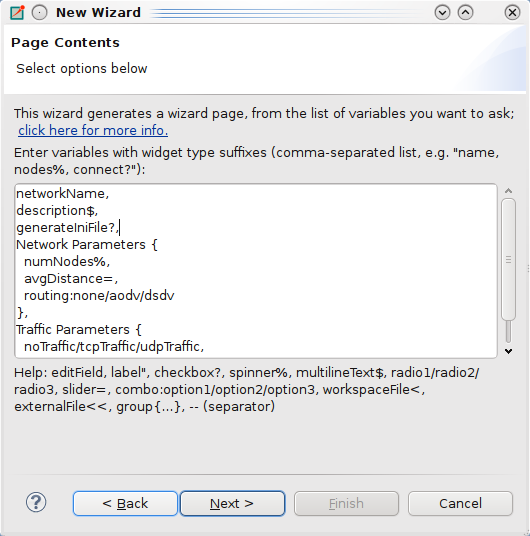
Task: Open the 'click here for more info' link
Action: click(x=93, y=131)
